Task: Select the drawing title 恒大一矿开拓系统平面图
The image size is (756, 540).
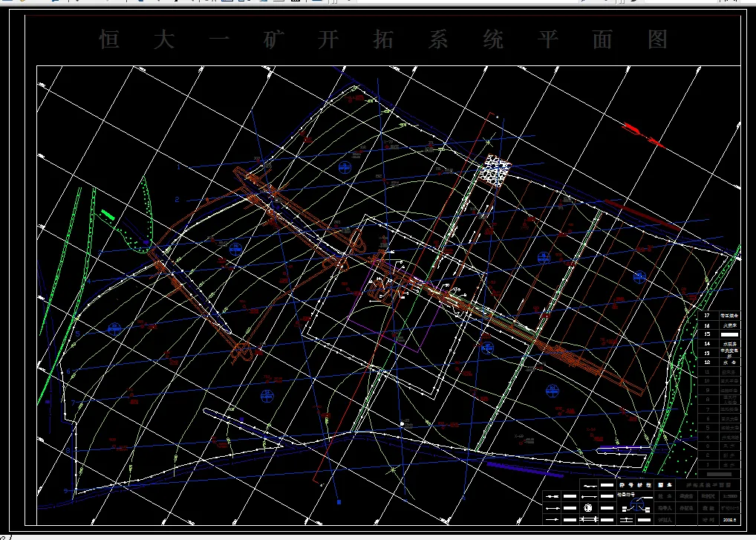Action: pyautogui.click(x=383, y=39)
